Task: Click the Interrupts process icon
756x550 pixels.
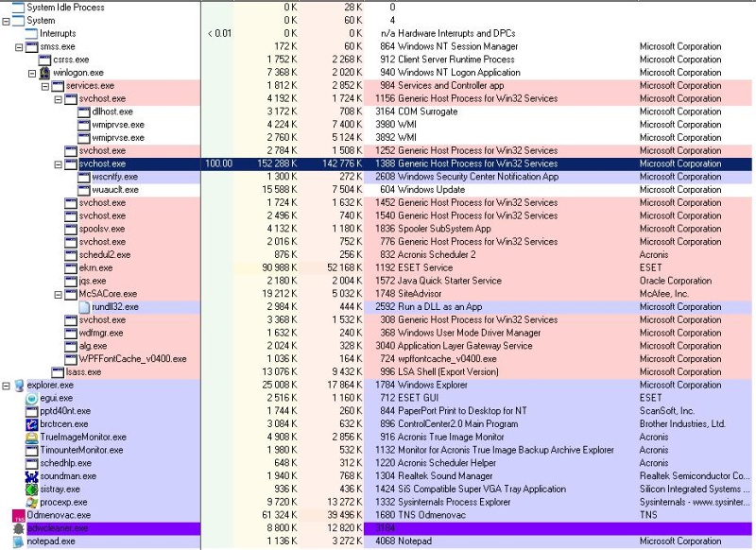Action: (32, 34)
